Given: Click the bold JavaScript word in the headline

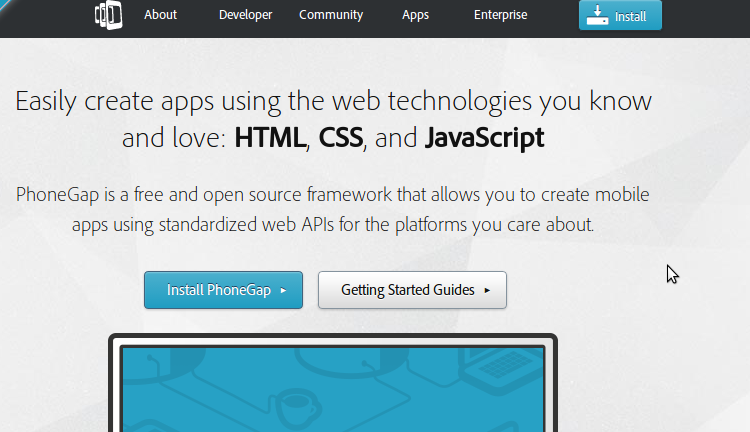Looking at the screenshot, I should point(484,137).
